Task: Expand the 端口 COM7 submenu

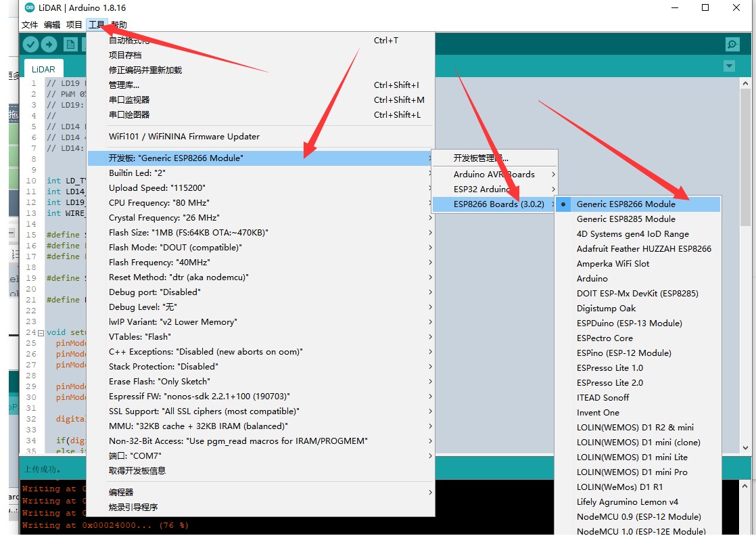Action: (261, 456)
